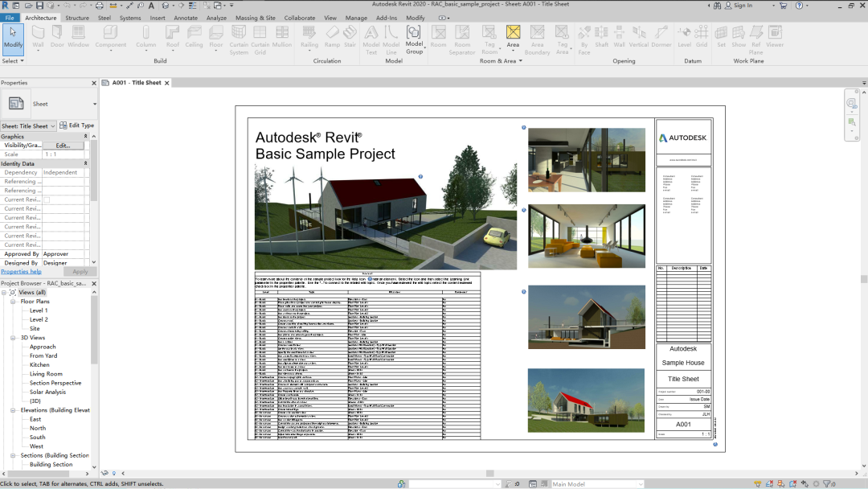Click the Stair tool icon

coord(350,36)
